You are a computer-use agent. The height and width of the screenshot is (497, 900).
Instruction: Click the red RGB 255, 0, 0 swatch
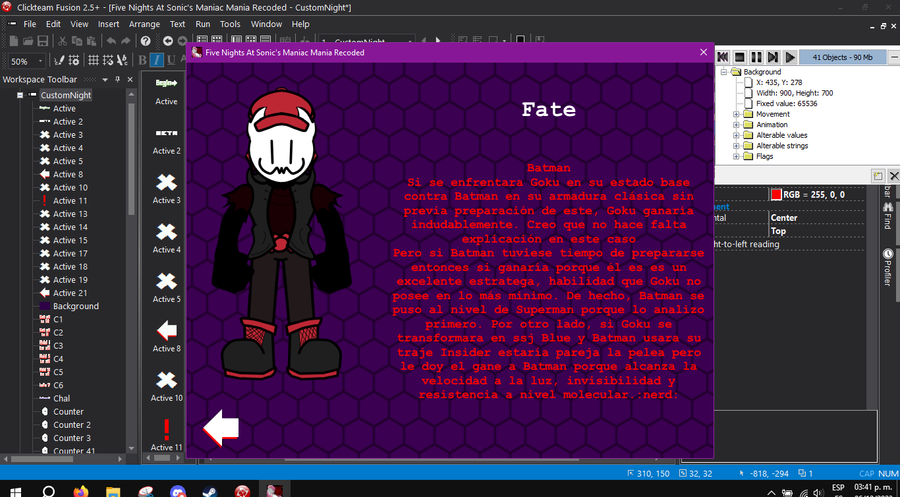pyautogui.click(x=776, y=195)
